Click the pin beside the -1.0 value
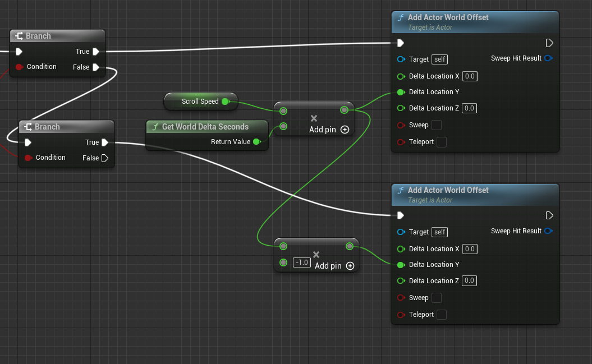592x364 pixels. point(283,262)
